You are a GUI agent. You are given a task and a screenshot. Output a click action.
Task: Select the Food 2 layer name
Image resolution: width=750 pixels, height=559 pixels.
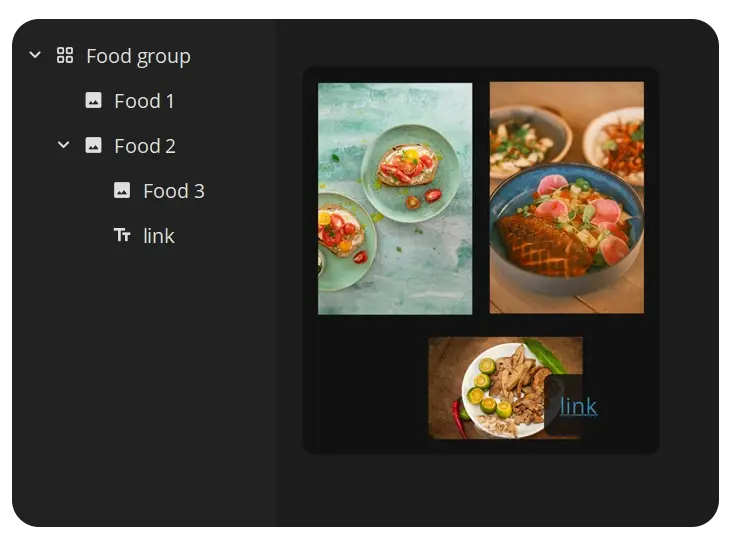click(x=145, y=146)
